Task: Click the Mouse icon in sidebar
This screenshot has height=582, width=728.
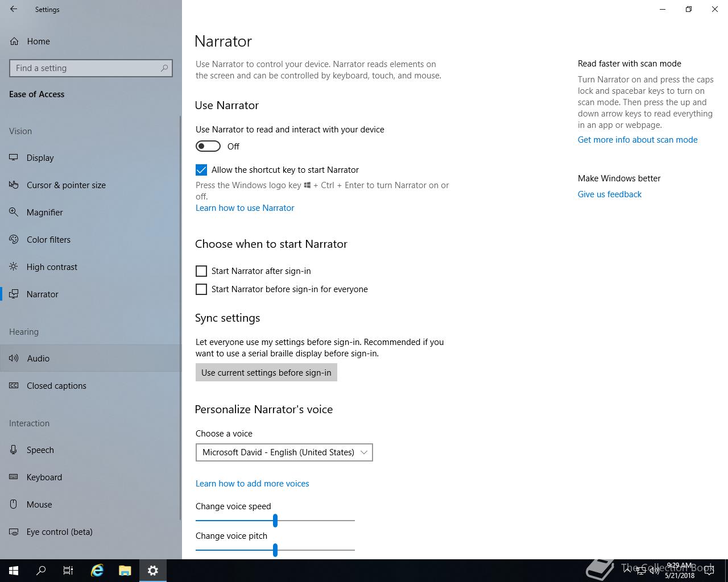Action: 14,504
